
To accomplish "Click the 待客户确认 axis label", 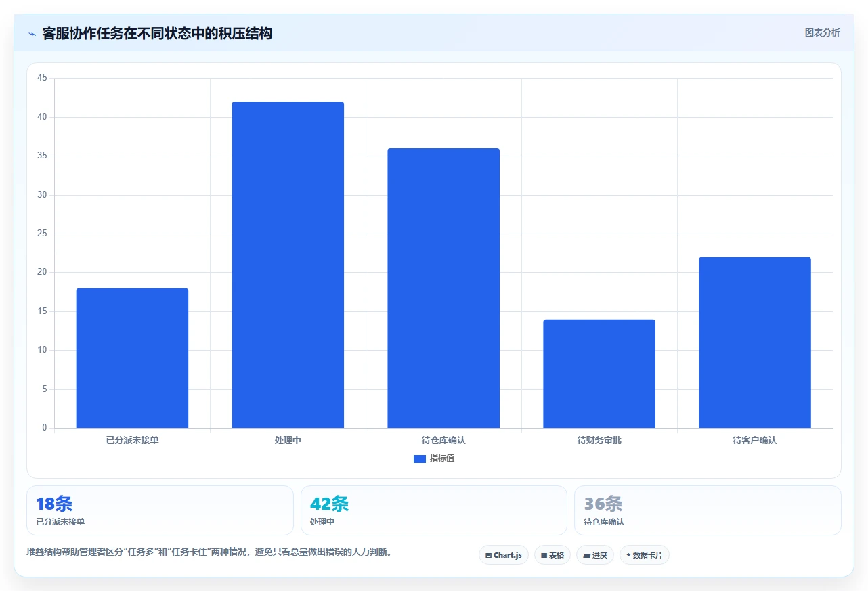I will click(755, 440).
